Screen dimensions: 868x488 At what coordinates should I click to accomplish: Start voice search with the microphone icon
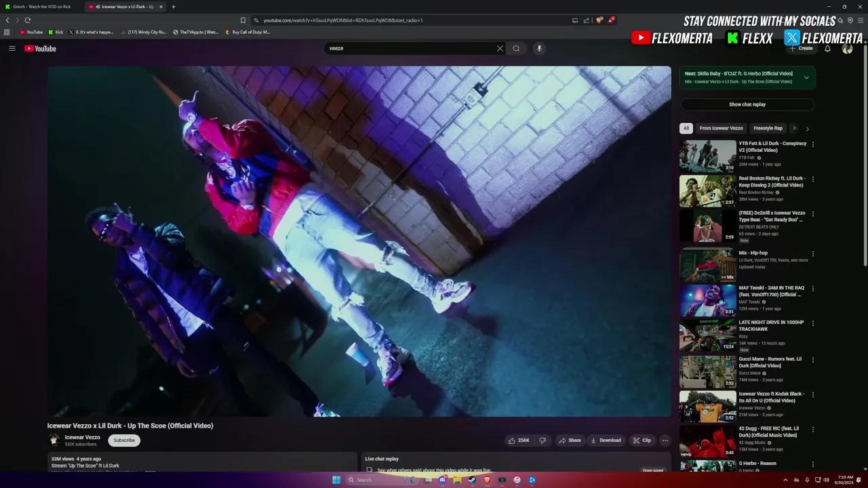539,48
